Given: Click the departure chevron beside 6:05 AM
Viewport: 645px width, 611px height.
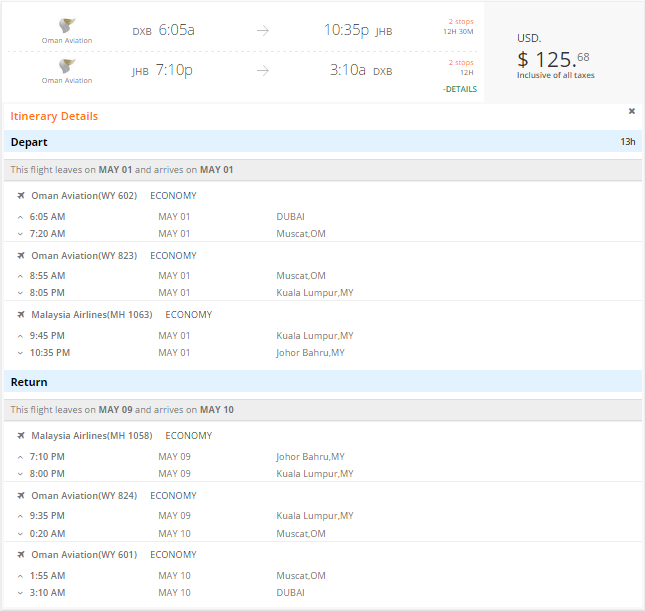Looking at the screenshot, I should pyautogui.click(x=20, y=217).
